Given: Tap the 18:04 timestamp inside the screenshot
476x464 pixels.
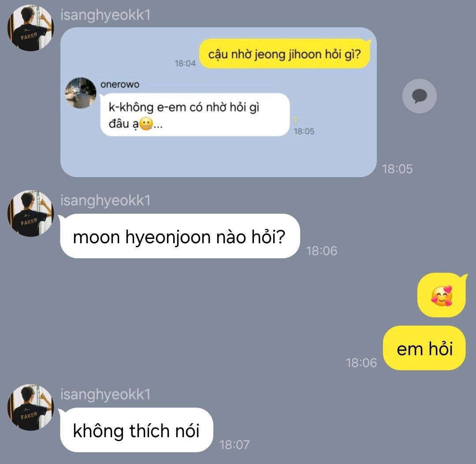Looking at the screenshot, I should pyautogui.click(x=185, y=63).
